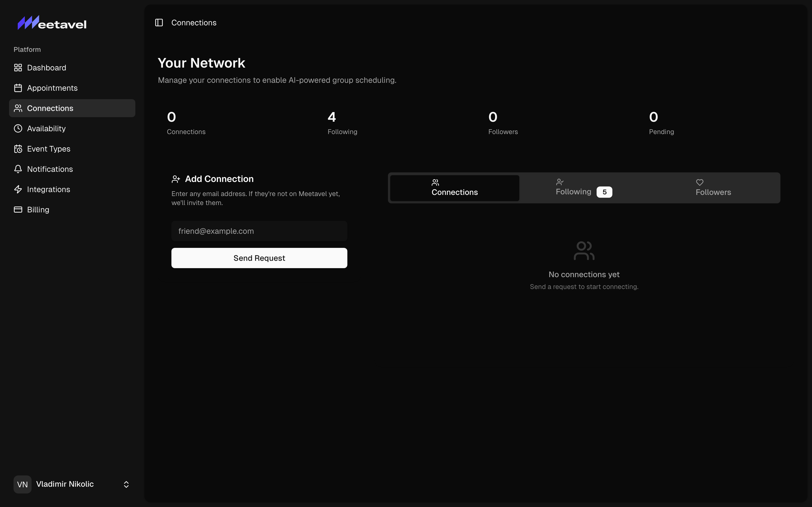Screen dimensions: 812x507
Task: Open Dashboard grid icon
Action: click(18, 68)
